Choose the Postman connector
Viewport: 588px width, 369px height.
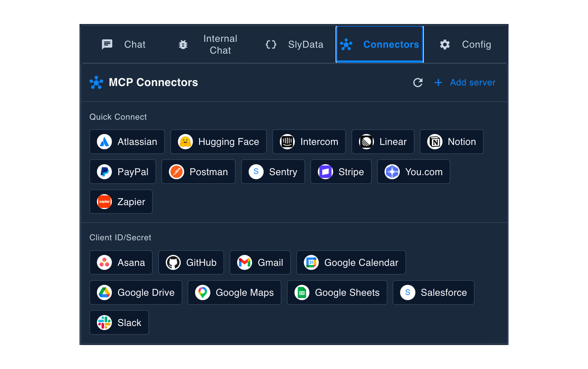coord(198,172)
